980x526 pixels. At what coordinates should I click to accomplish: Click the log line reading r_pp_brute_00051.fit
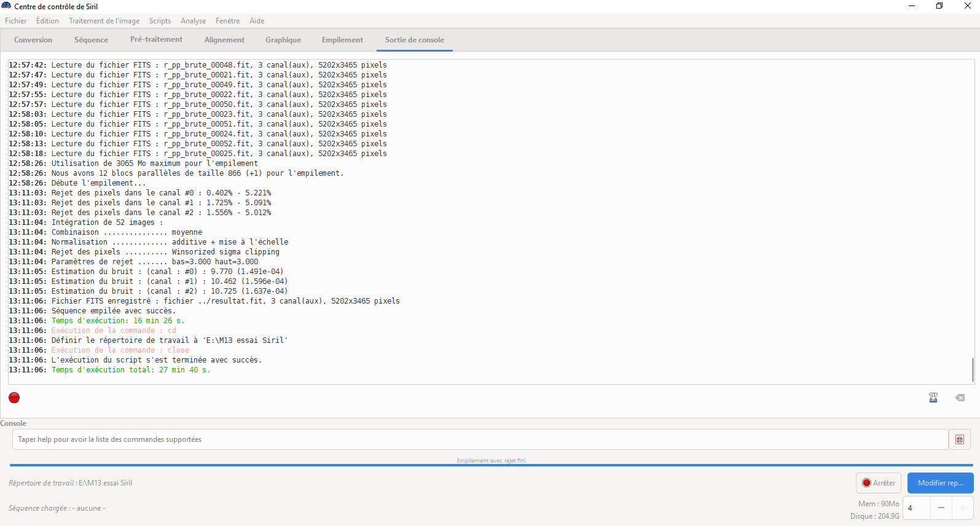[x=198, y=124]
